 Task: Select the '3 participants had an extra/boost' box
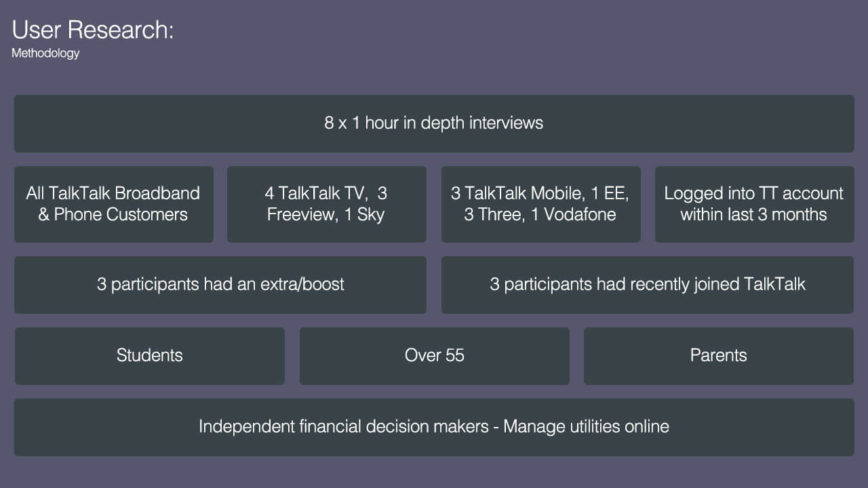pyautogui.click(x=220, y=284)
